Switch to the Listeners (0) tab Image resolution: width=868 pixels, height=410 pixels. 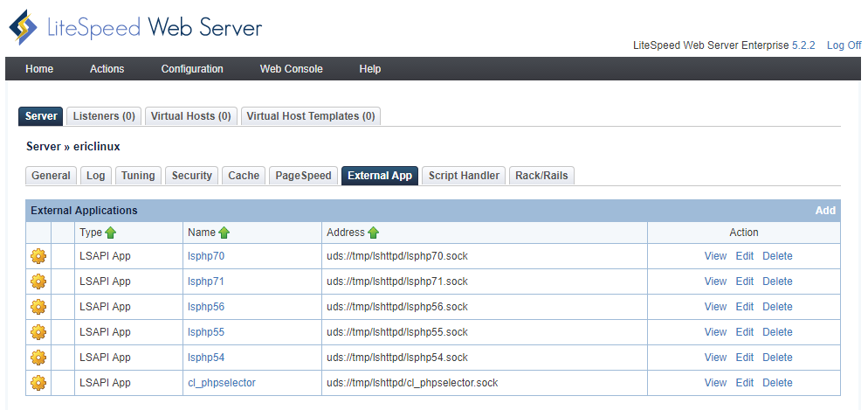point(104,116)
